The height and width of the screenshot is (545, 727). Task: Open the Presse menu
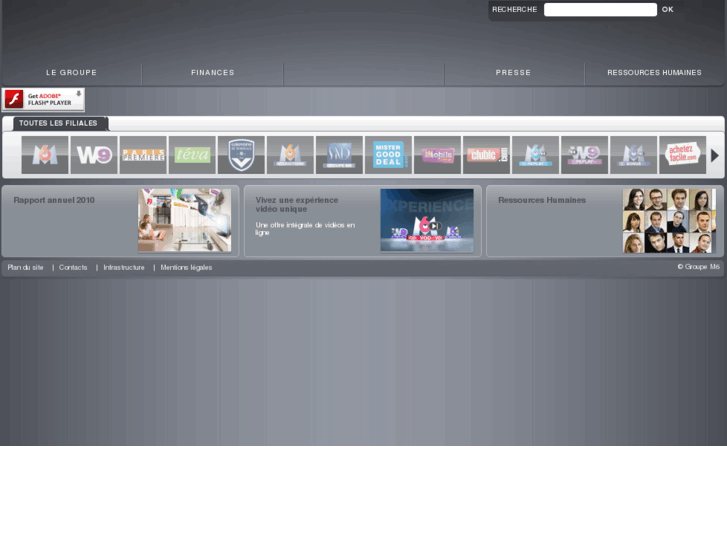[513, 73]
